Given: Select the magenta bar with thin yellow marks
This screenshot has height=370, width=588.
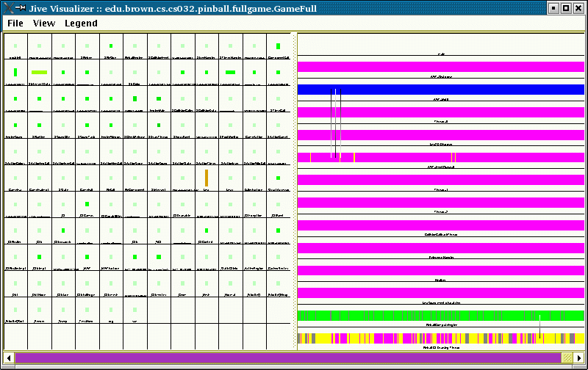Looking at the screenshot, I should pyautogui.click(x=440, y=157).
